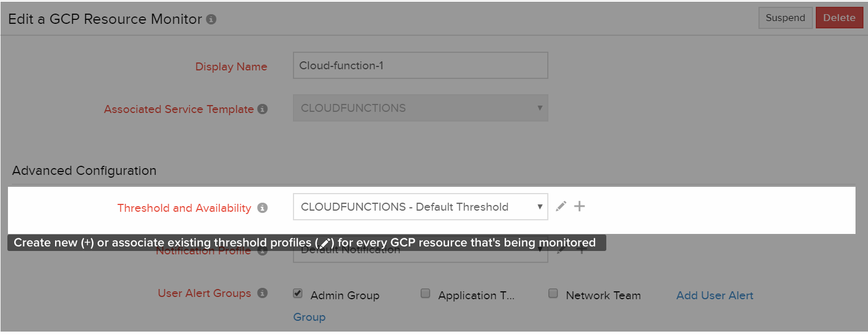Add a new threshold profile with plus icon
The image size is (868, 335).
[x=579, y=207]
